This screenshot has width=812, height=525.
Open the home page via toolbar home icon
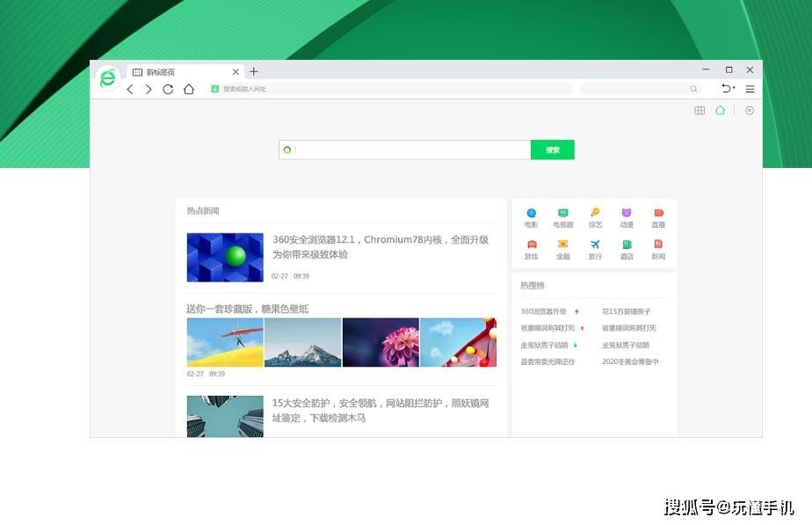pos(188,89)
